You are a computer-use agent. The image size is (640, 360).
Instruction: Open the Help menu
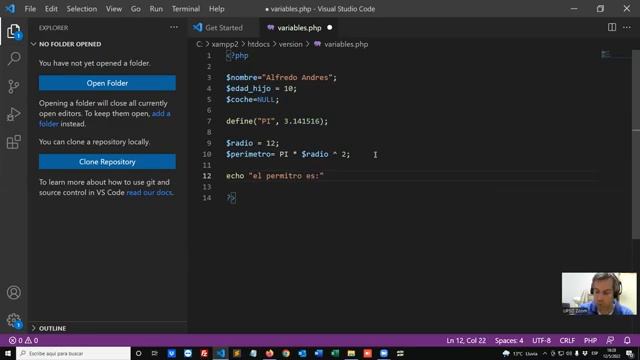pyautogui.click(x=217, y=9)
